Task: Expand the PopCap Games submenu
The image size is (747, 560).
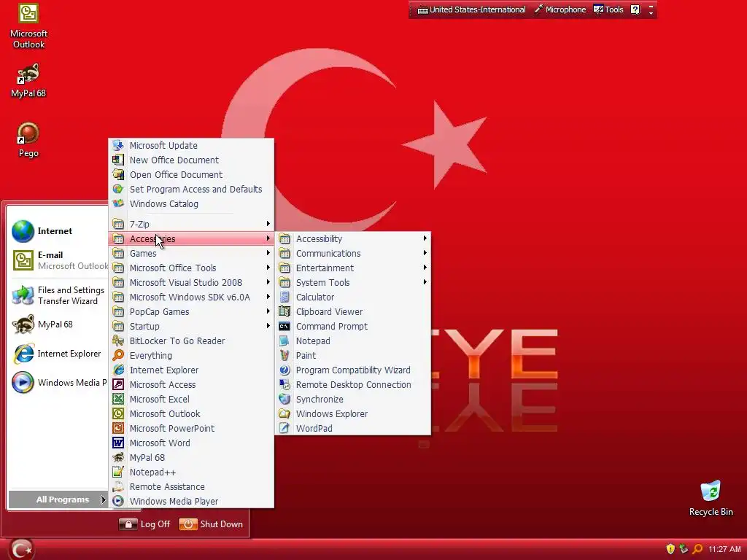Action: [x=191, y=312]
